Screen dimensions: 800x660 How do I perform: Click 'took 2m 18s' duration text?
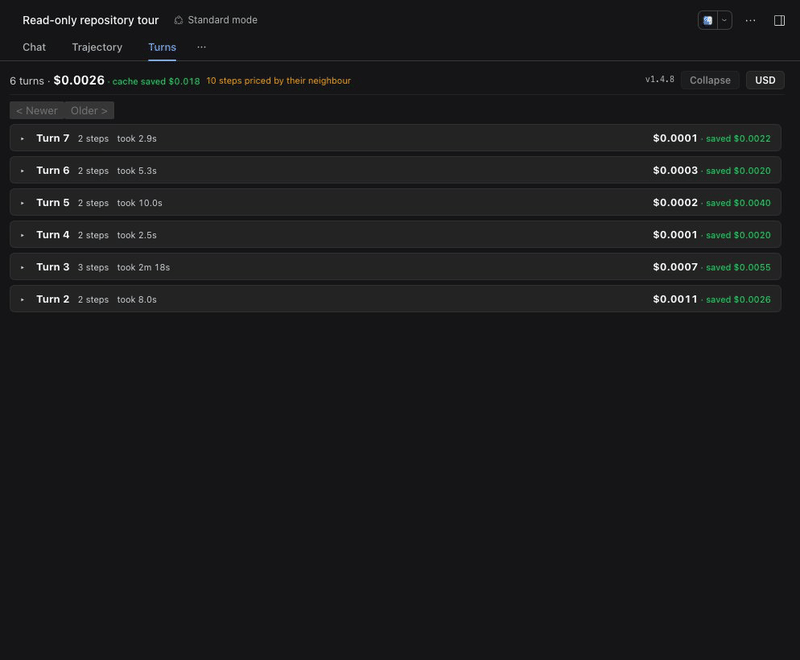coord(143,267)
